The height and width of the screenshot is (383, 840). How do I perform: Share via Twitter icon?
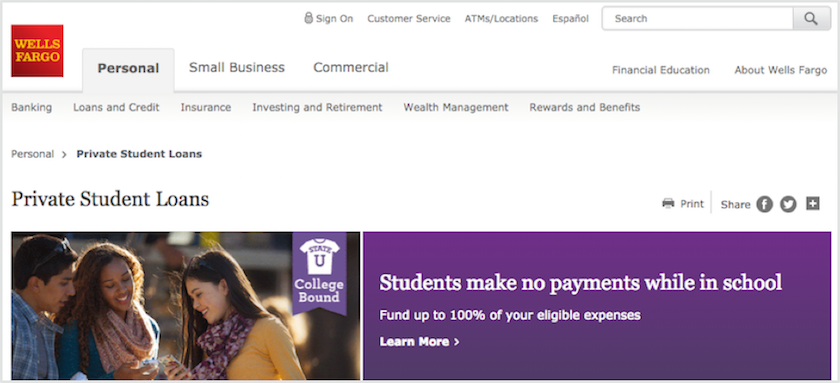[x=788, y=204]
